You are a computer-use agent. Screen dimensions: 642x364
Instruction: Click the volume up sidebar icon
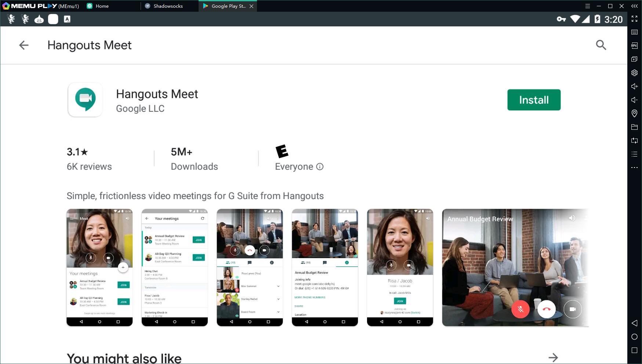point(634,87)
